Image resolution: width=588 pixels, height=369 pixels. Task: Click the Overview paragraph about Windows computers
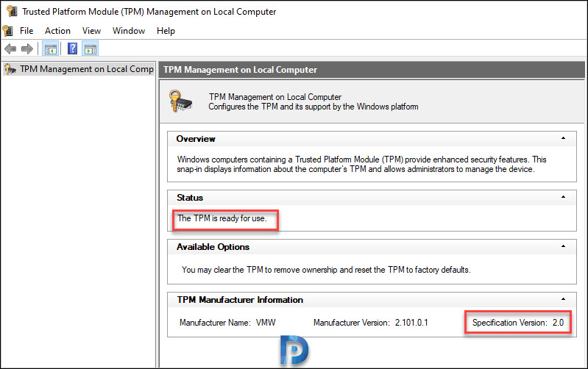361,164
